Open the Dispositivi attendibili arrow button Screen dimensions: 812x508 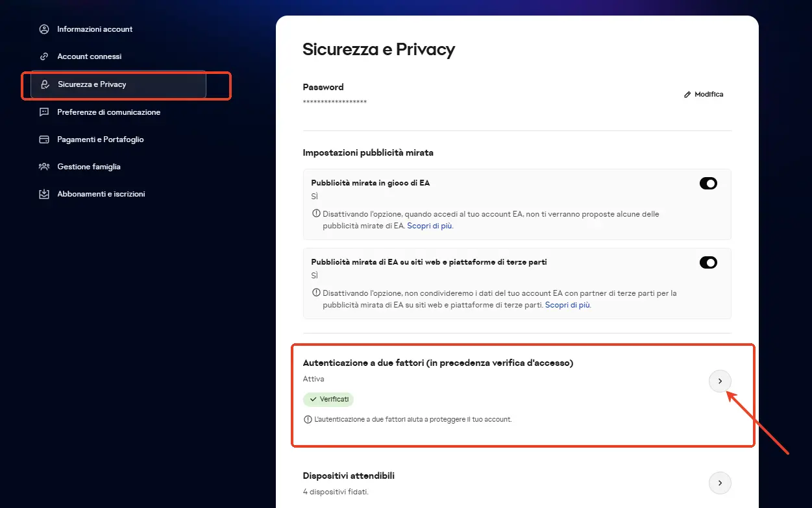[720, 483]
